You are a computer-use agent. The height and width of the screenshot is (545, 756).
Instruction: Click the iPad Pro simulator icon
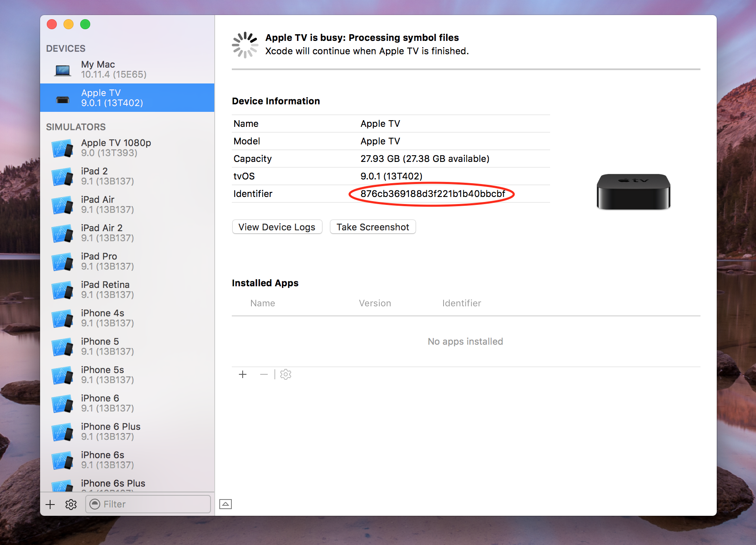(x=63, y=262)
